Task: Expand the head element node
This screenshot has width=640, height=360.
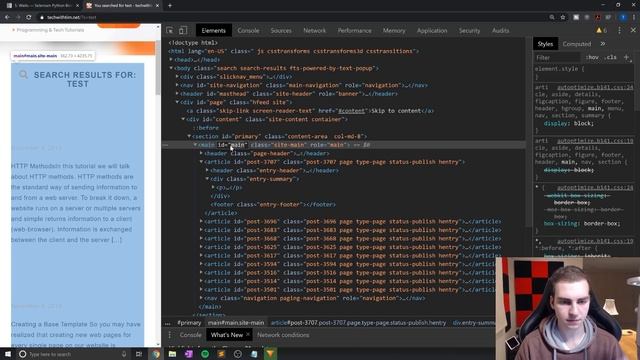Action: [171, 60]
